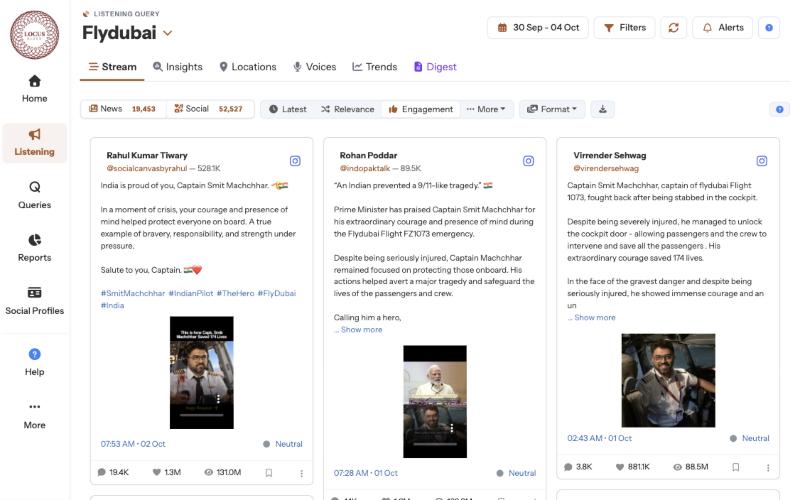Sort stream by Relevance

347,109
